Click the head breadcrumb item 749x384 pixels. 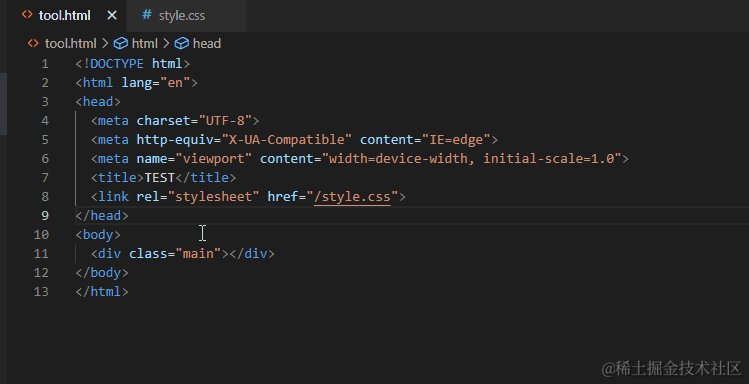[206, 43]
